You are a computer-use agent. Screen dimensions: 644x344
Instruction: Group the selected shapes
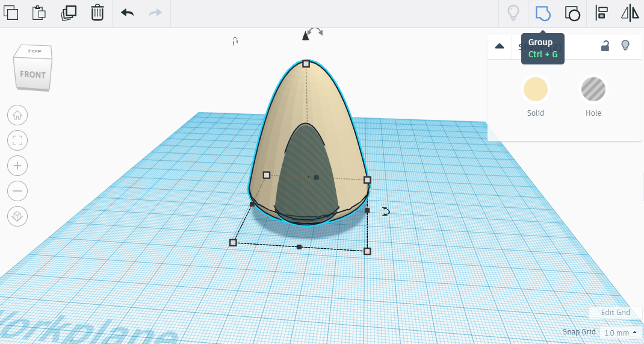pos(543,13)
